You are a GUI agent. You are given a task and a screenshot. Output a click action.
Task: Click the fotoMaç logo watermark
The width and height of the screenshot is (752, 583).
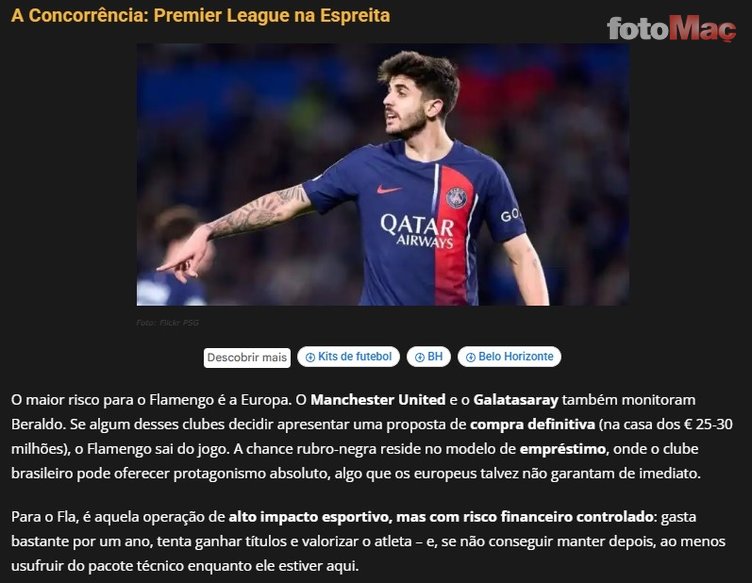[x=671, y=28]
